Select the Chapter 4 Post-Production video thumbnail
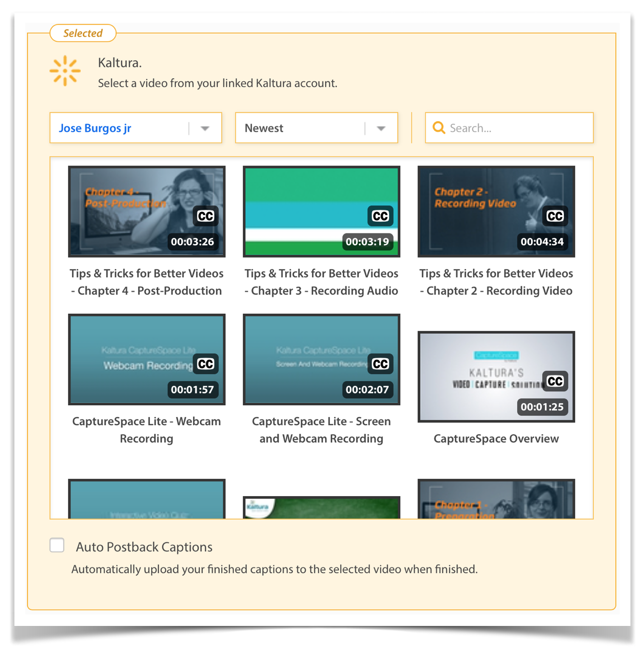Viewport: 644px width, 652px height. 147,212
